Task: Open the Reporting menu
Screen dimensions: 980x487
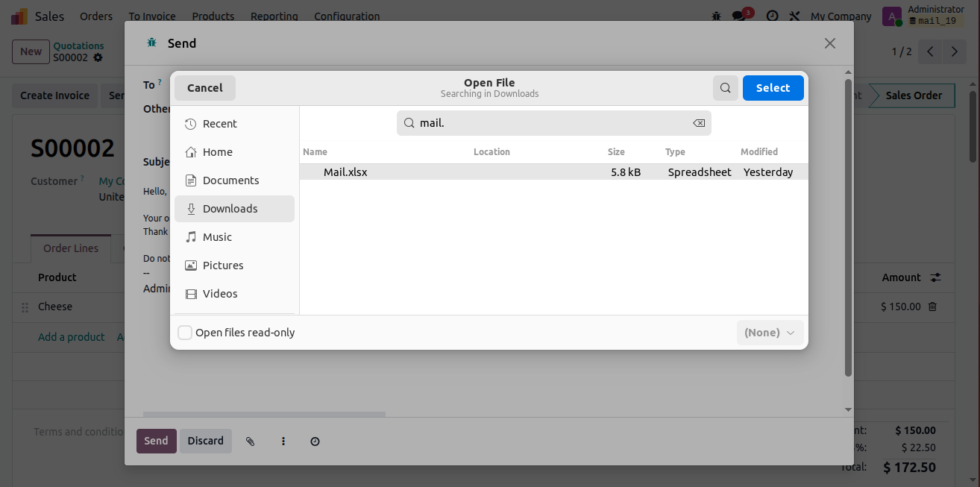Action: [x=274, y=16]
